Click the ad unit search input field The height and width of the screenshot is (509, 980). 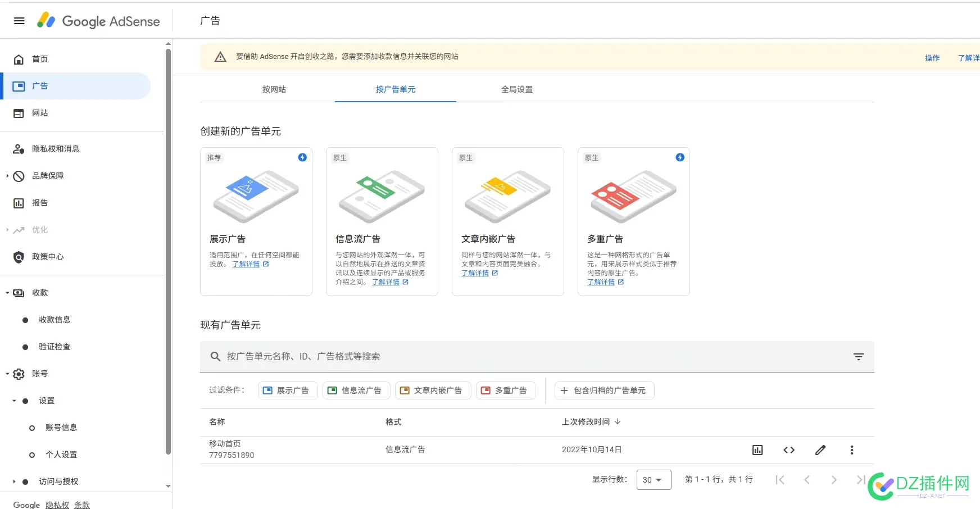(x=537, y=356)
